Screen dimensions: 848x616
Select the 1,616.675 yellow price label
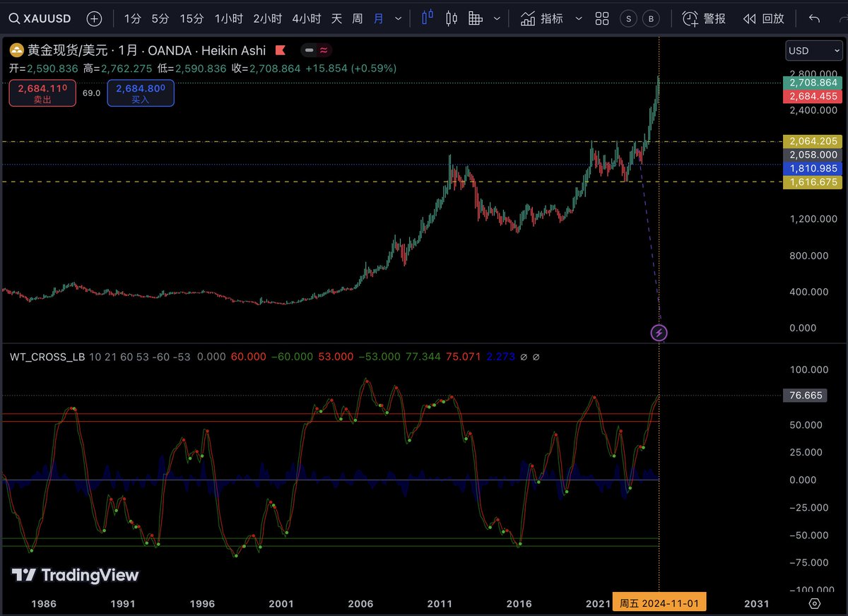click(x=811, y=182)
